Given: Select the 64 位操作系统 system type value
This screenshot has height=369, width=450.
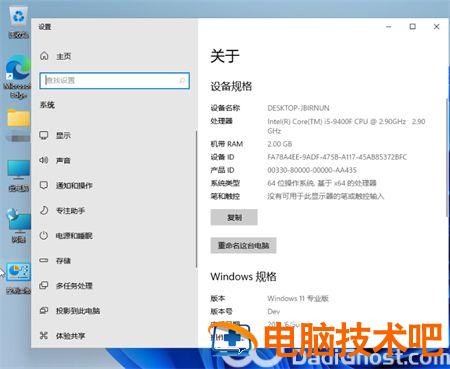Looking at the screenshot, I should pyautogui.click(x=322, y=183).
